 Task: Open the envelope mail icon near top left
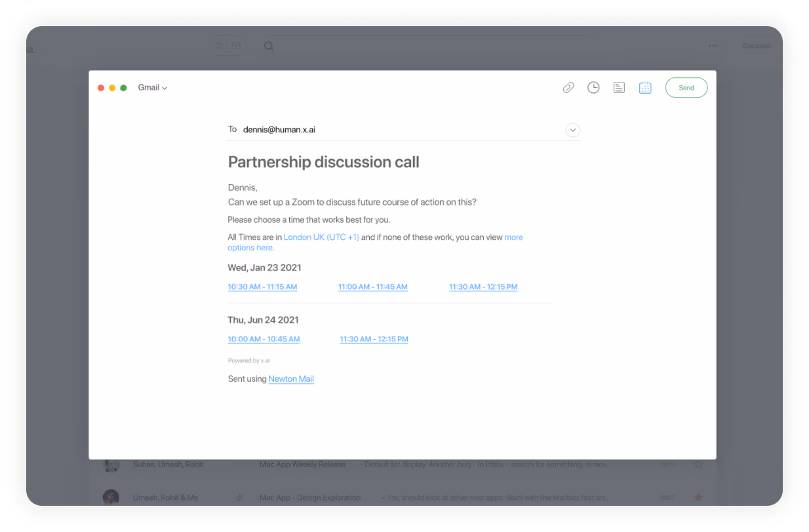click(x=236, y=45)
